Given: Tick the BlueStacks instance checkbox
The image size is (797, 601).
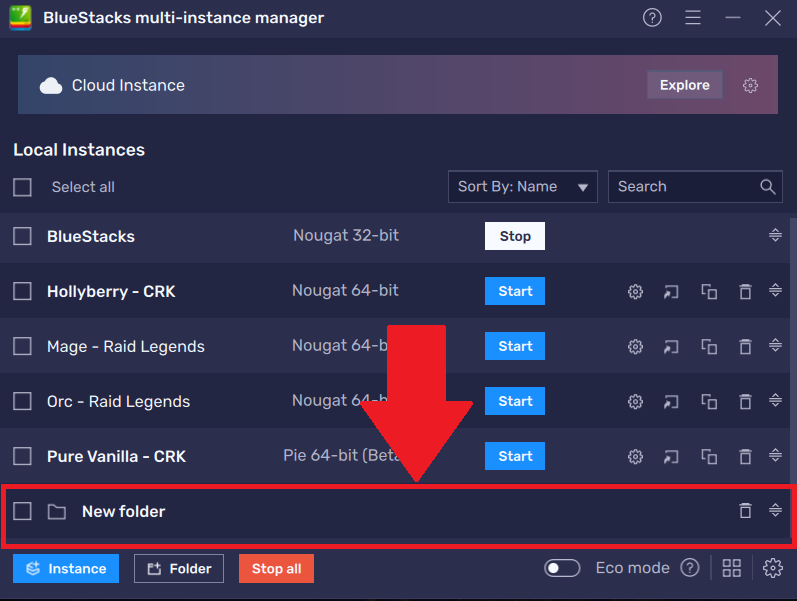Looking at the screenshot, I should 22,236.
